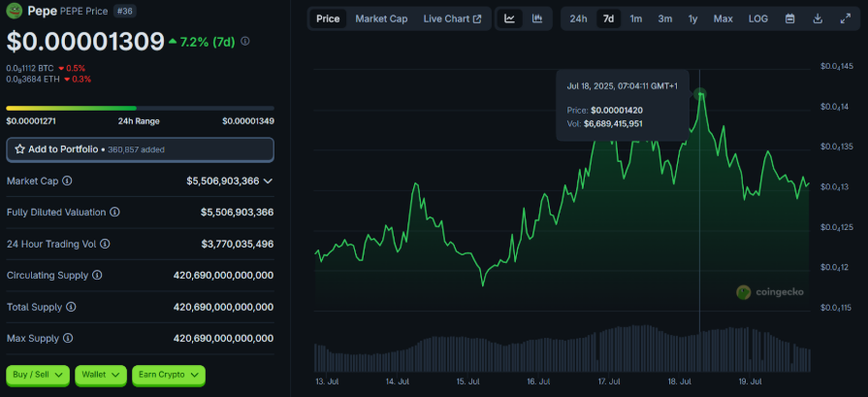Click the peak marker dot on price line
This screenshot has height=397, width=868.
[x=699, y=94]
